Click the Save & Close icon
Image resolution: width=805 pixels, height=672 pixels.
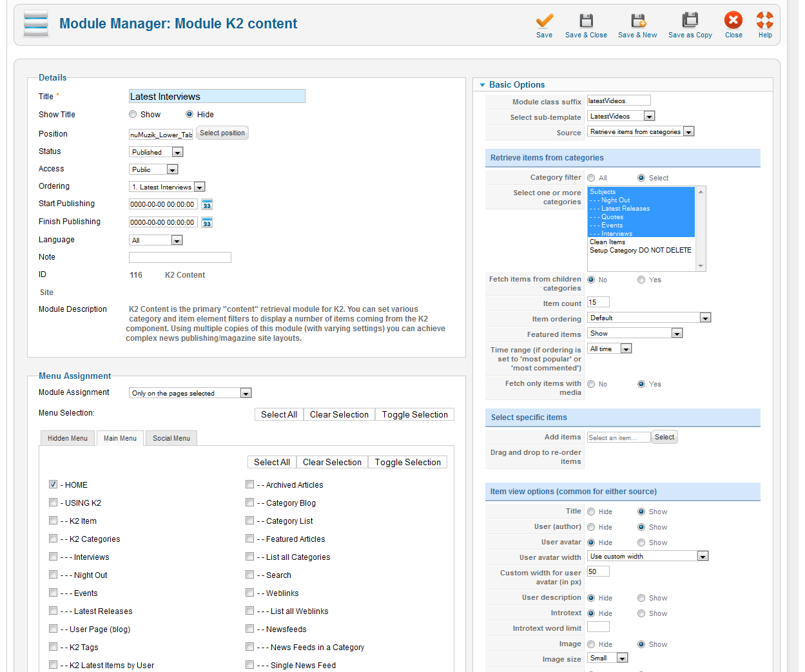tap(586, 21)
